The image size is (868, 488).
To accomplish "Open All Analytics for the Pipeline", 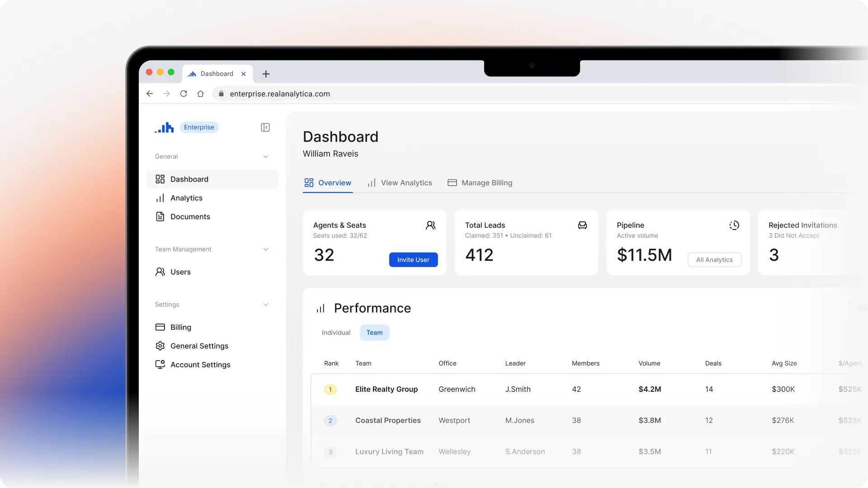I will tap(714, 259).
